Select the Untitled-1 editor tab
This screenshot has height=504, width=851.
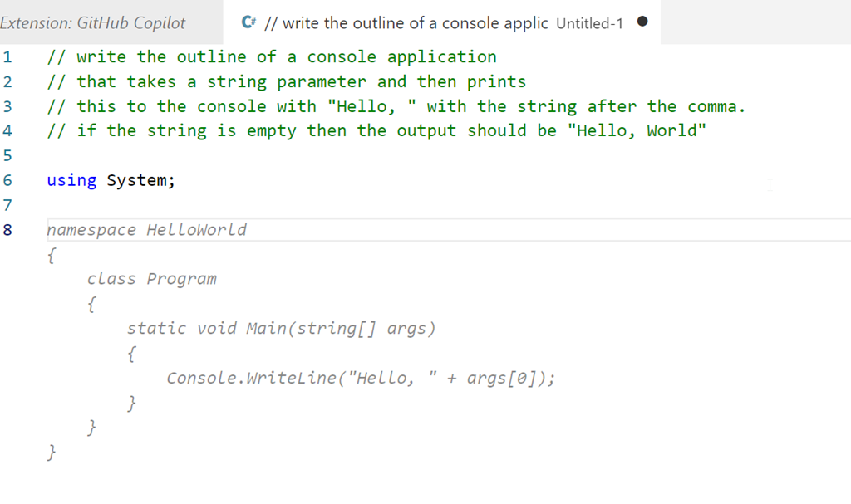pyautogui.click(x=440, y=22)
